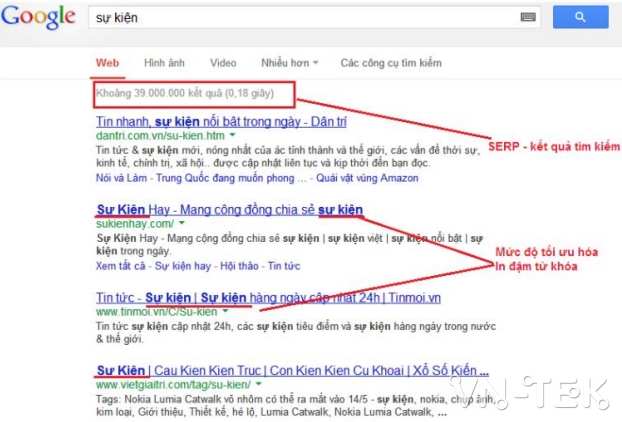Expand arrow next to vietgiaitri.com URL

pos(259,384)
